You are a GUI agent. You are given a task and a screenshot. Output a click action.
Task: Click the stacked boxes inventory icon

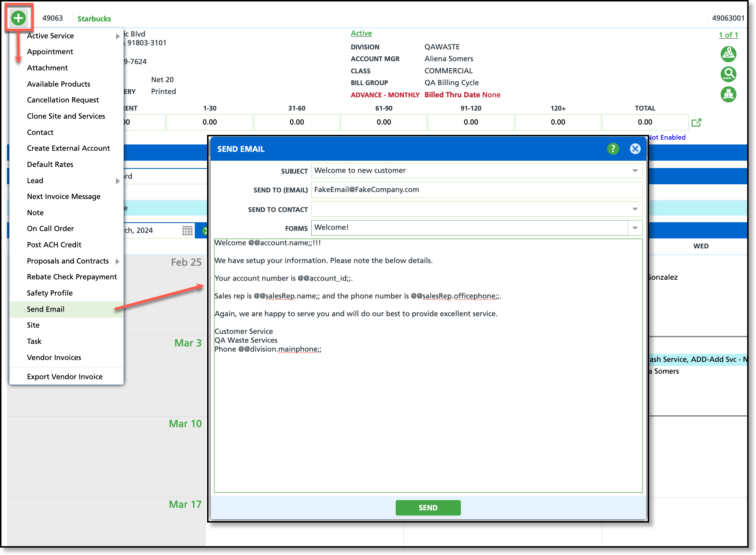click(x=728, y=94)
